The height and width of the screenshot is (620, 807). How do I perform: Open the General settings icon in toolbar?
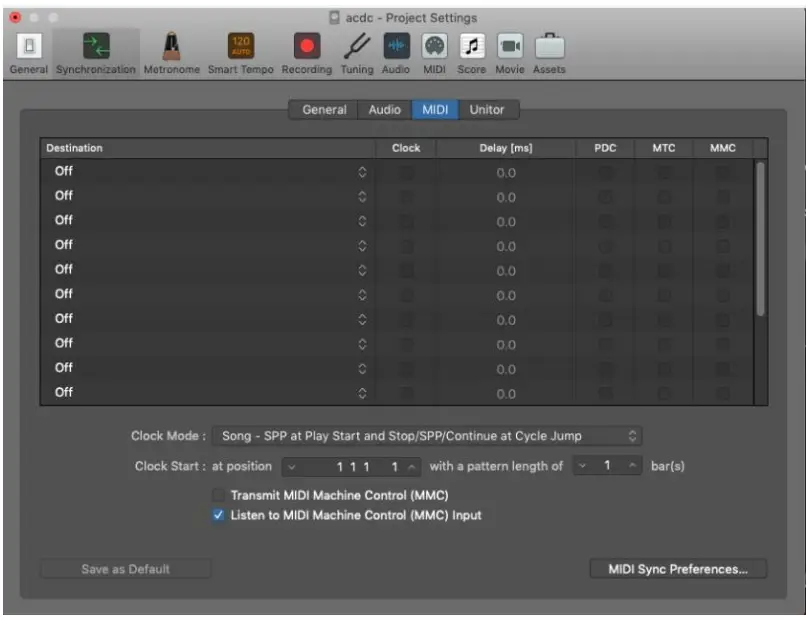pyautogui.click(x=28, y=46)
